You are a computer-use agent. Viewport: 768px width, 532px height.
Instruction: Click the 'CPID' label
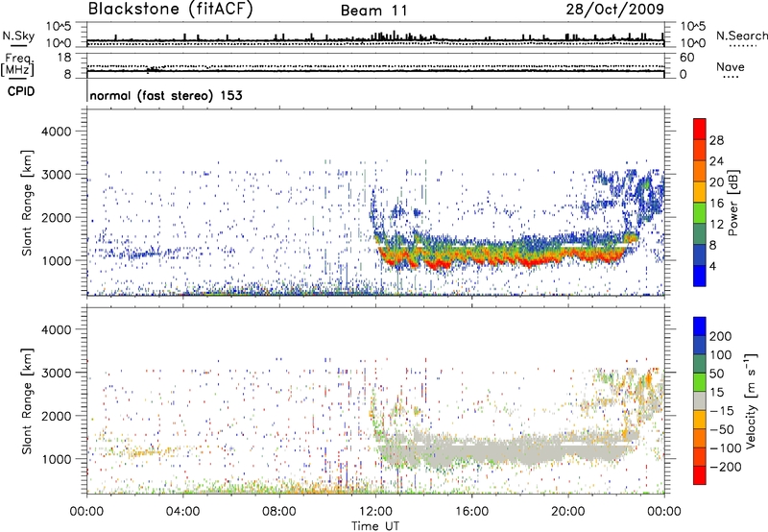click(x=21, y=91)
